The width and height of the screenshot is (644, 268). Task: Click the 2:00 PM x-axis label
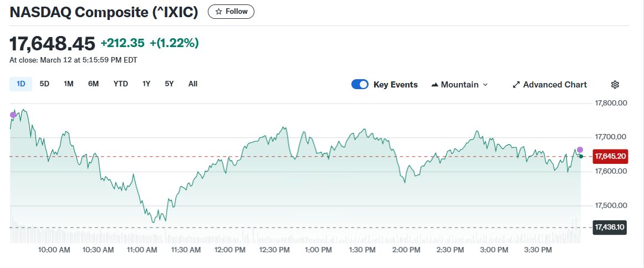pyautogui.click(x=406, y=250)
